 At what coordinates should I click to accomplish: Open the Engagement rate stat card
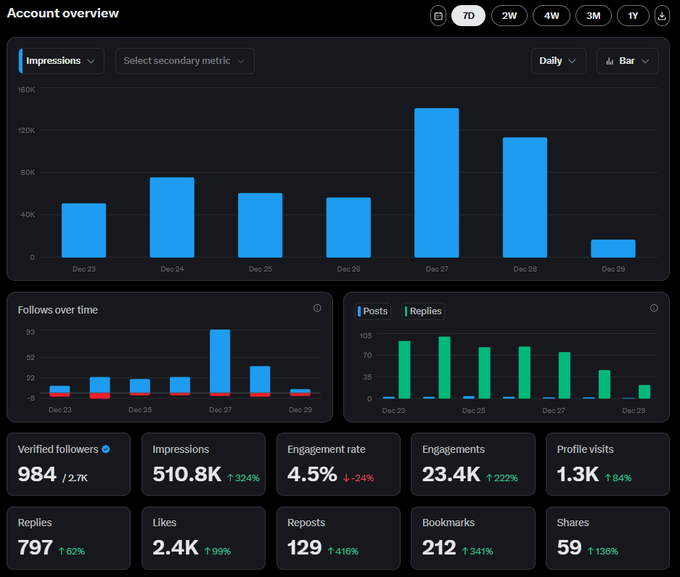[x=338, y=464]
